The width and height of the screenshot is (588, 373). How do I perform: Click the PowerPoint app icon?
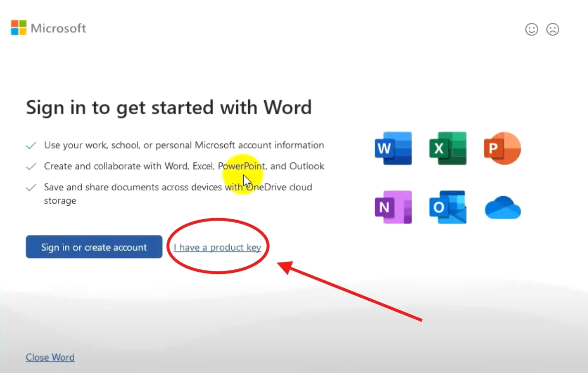click(x=502, y=148)
